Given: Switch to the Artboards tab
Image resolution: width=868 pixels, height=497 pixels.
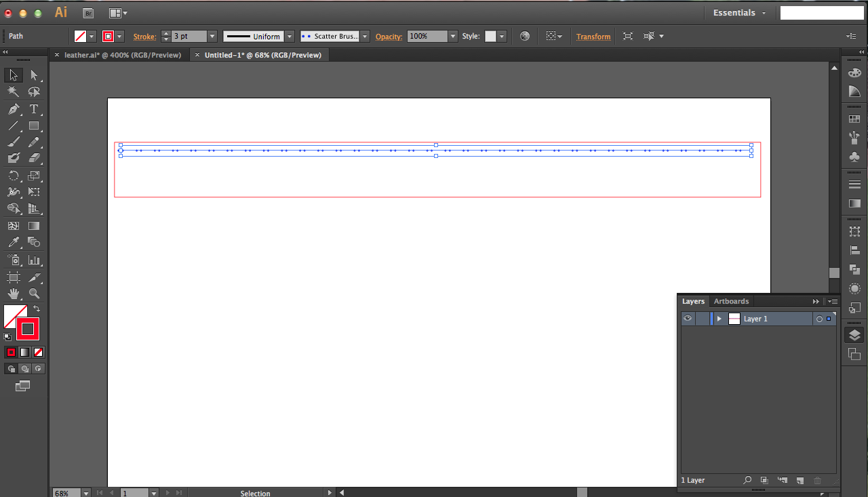Looking at the screenshot, I should 731,301.
